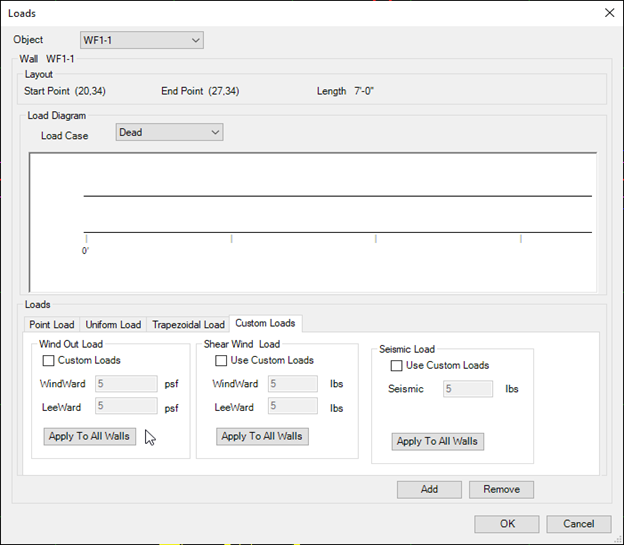The image size is (624, 545).
Task: Click the Wind Out WindWard psf field
Action: coord(126,384)
